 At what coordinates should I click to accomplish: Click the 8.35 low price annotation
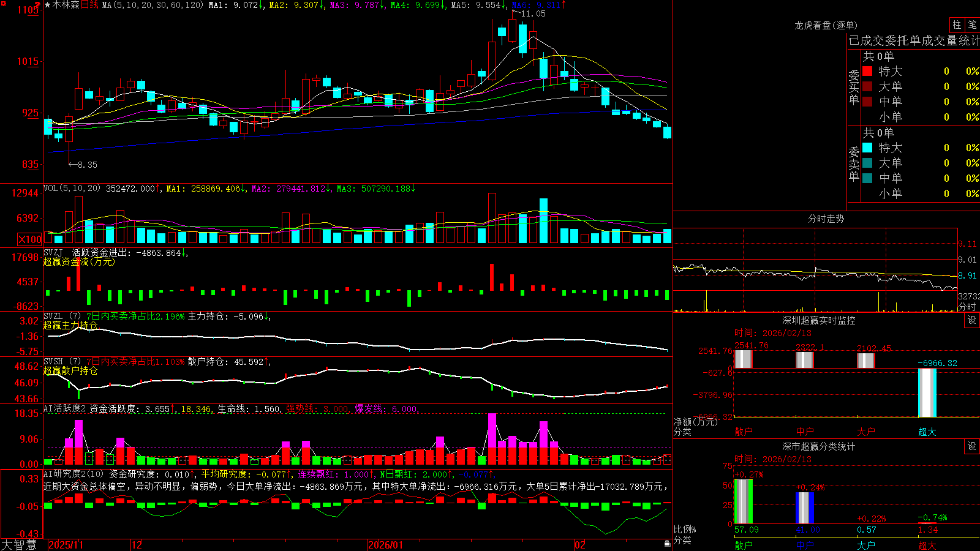[88, 165]
